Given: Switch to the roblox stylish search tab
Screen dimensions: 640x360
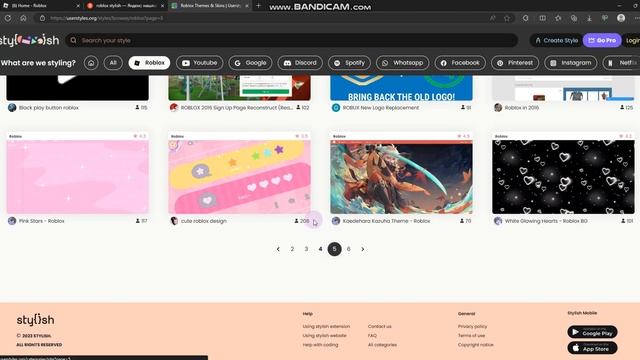Looking at the screenshot, I should (125, 6).
